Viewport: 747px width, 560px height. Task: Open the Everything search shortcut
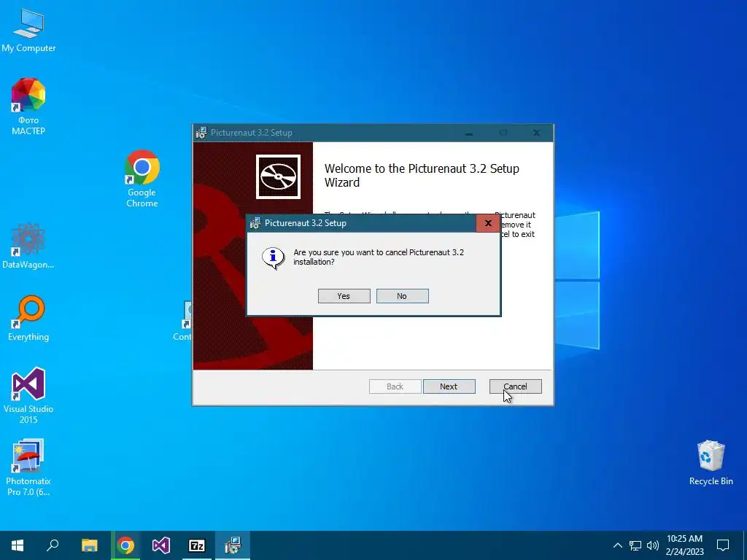click(28, 318)
